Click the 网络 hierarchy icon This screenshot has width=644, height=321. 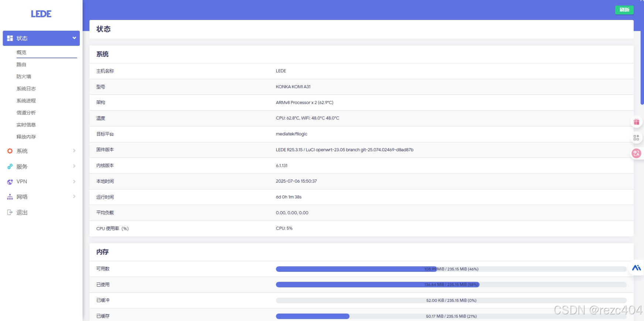pos(10,197)
